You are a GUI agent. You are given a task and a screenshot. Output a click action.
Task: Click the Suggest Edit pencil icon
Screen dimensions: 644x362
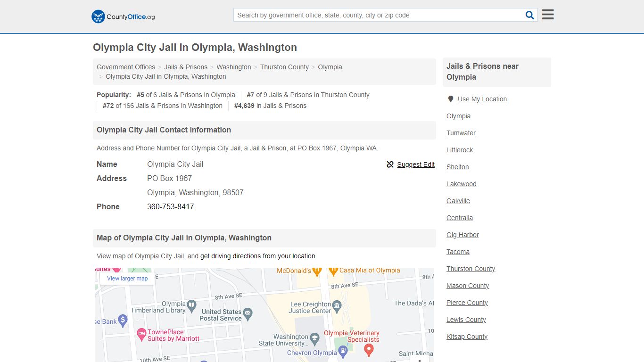(x=390, y=165)
